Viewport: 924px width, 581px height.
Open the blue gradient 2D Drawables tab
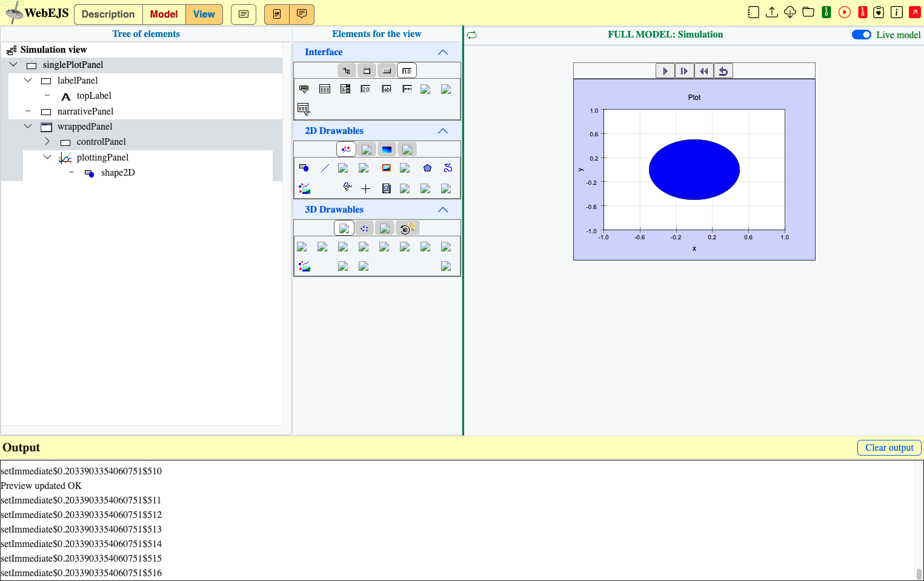(387, 149)
